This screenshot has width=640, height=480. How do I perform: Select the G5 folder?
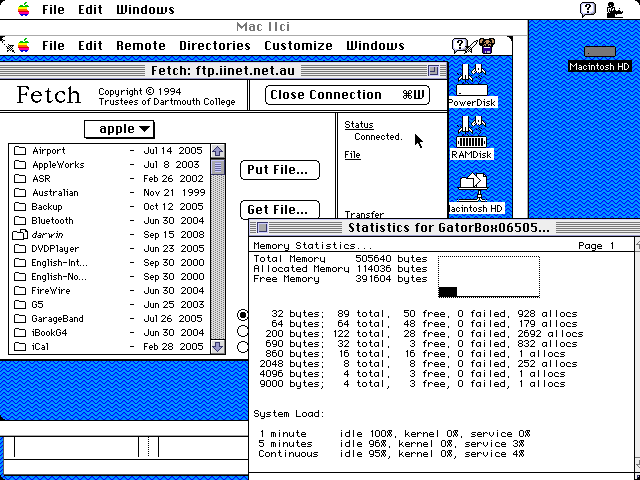pos(109,304)
